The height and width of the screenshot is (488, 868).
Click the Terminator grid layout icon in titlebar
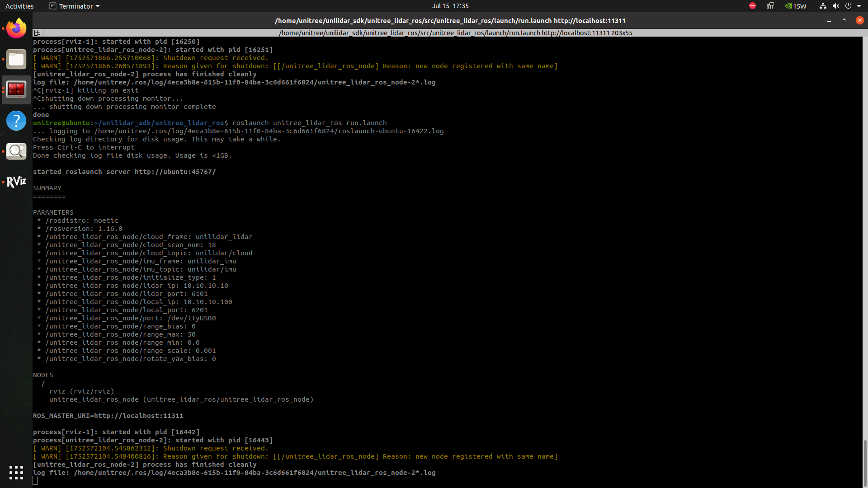pyautogui.click(x=38, y=33)
